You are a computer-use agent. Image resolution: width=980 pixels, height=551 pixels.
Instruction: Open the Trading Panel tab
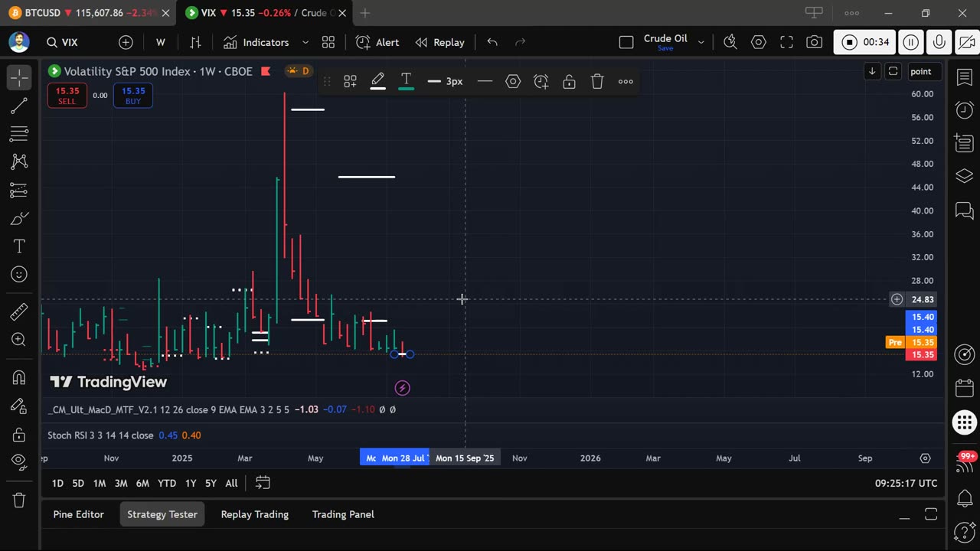pyautogui.click(x=343, y=514)
